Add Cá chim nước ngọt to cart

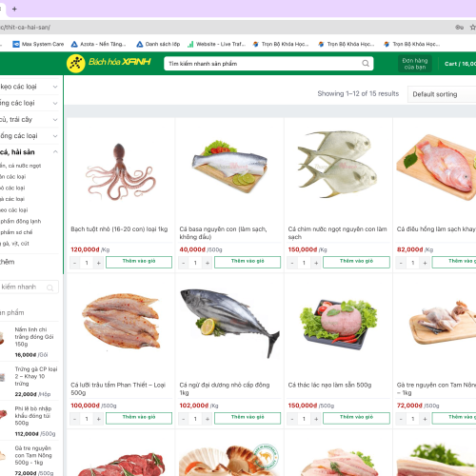coord(356,262)
